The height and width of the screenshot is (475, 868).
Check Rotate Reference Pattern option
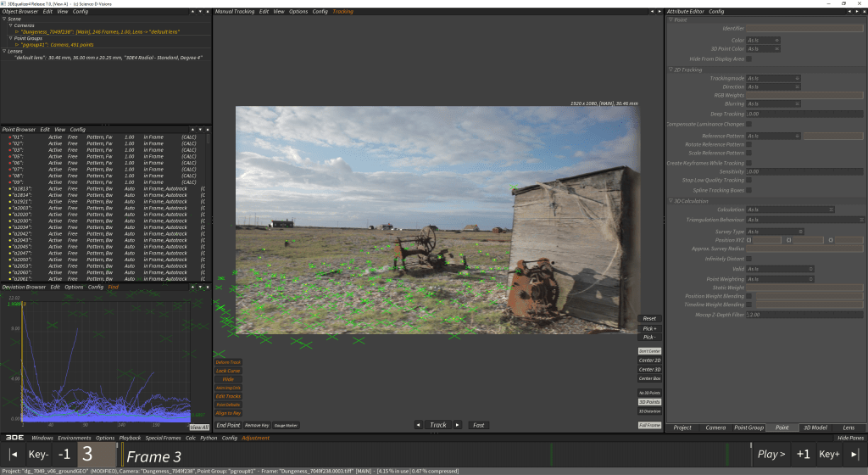pyautogui.click(x=748, y=144)
